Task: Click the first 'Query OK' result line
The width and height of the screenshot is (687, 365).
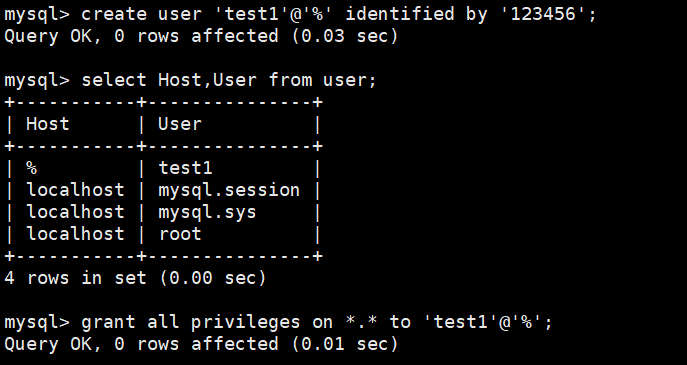Action: coord(201,36)
